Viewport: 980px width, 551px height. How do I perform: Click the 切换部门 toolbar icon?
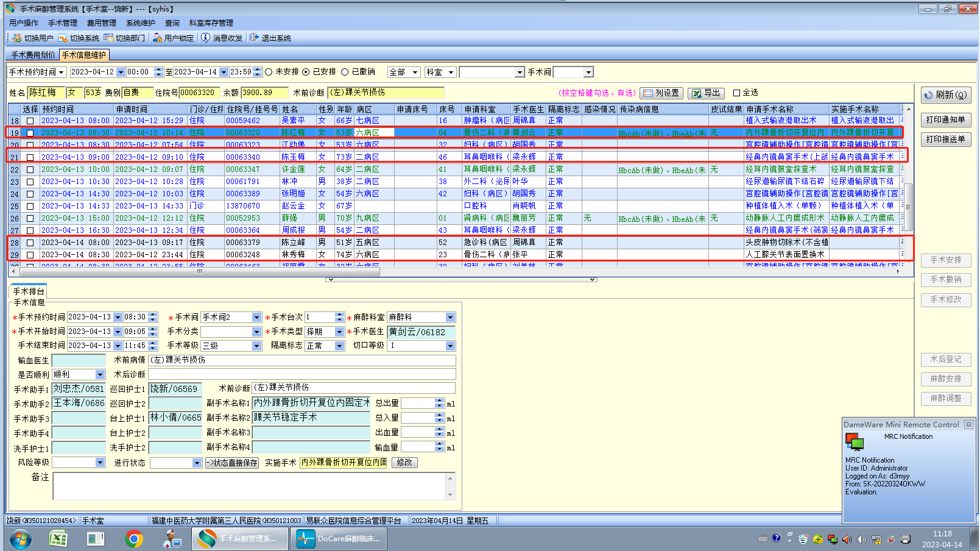(x=108, y=38)
